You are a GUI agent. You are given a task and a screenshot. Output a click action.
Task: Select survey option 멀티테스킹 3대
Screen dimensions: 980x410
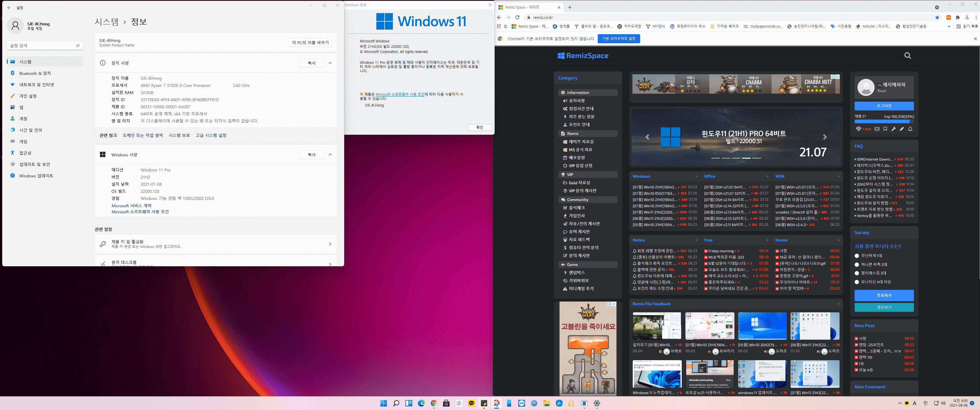click(857, 273)
